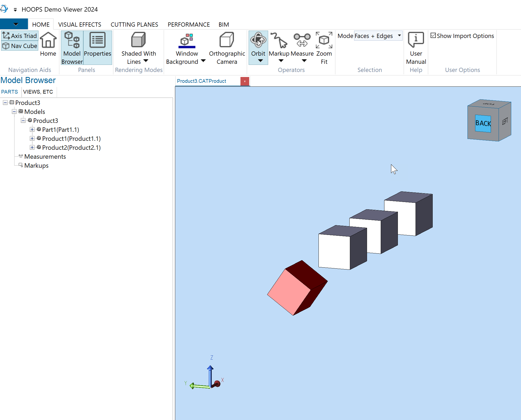This screenshot has height=420, width=521.
Task: Open the CUTTING PLANES ribbon tab
Action: (134, 25)
